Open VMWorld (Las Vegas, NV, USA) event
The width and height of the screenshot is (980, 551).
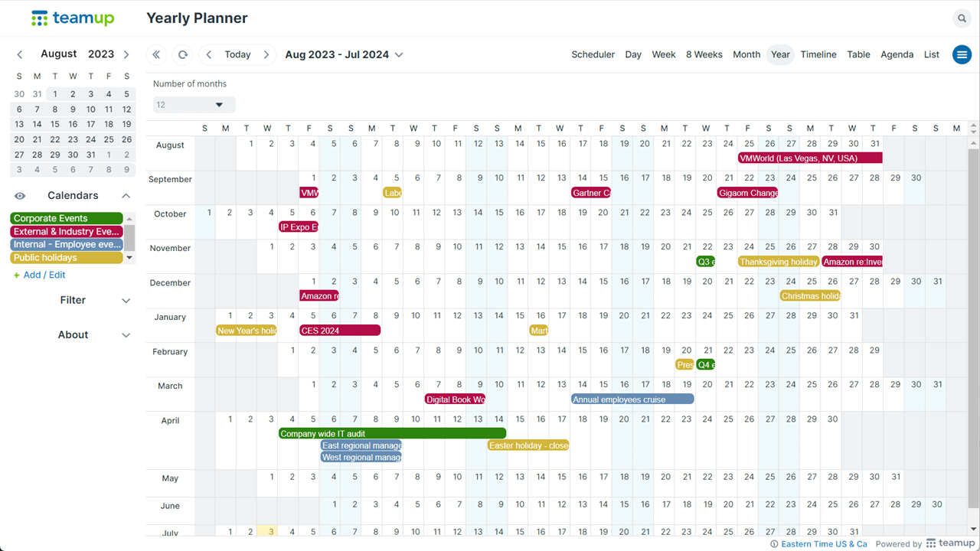(810, 158)
